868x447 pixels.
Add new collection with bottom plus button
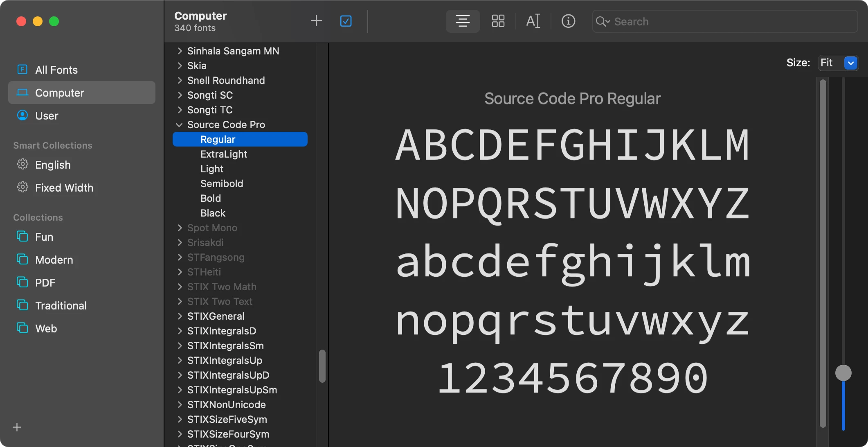[x=17, y=427]
